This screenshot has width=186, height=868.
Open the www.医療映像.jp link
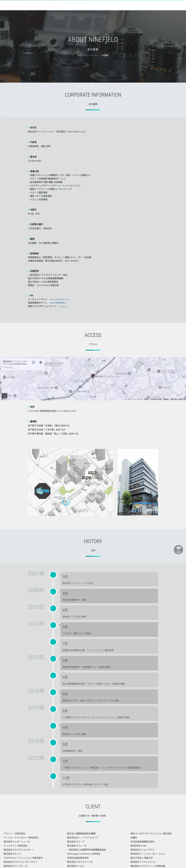point(58,303)
